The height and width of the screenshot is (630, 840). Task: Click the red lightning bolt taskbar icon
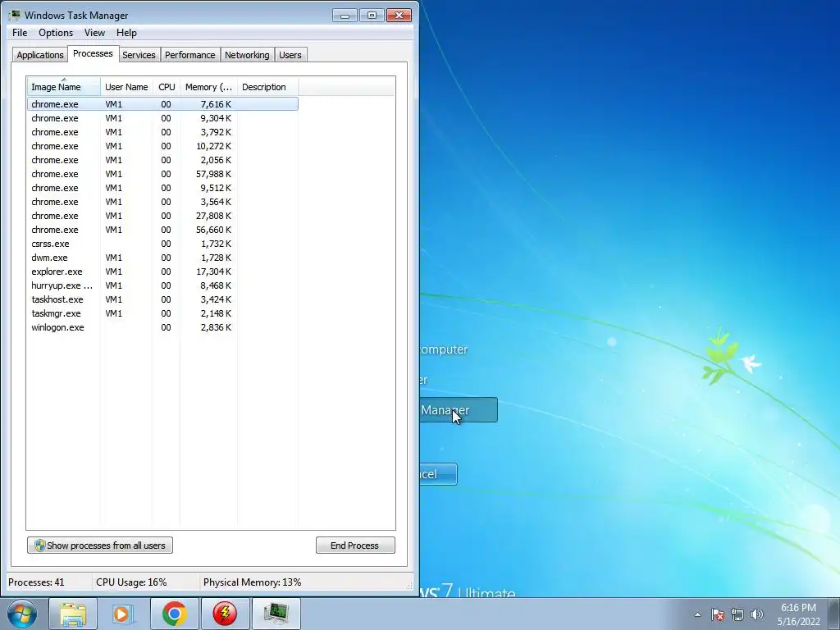click(x=225, y=614)
